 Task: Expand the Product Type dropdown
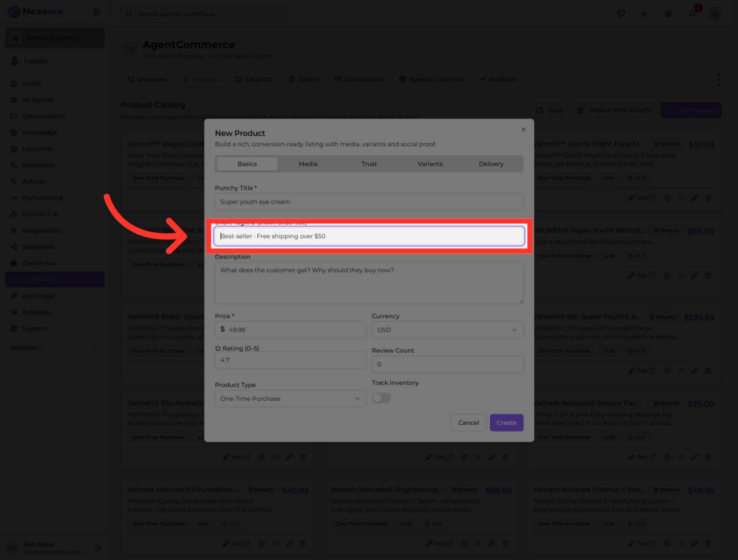(290, 399)
